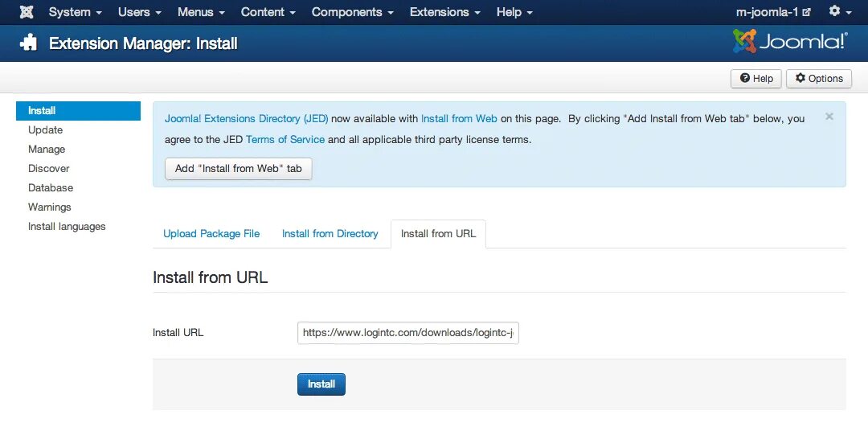Follow the Install from Web link

(x=459, y=118)
